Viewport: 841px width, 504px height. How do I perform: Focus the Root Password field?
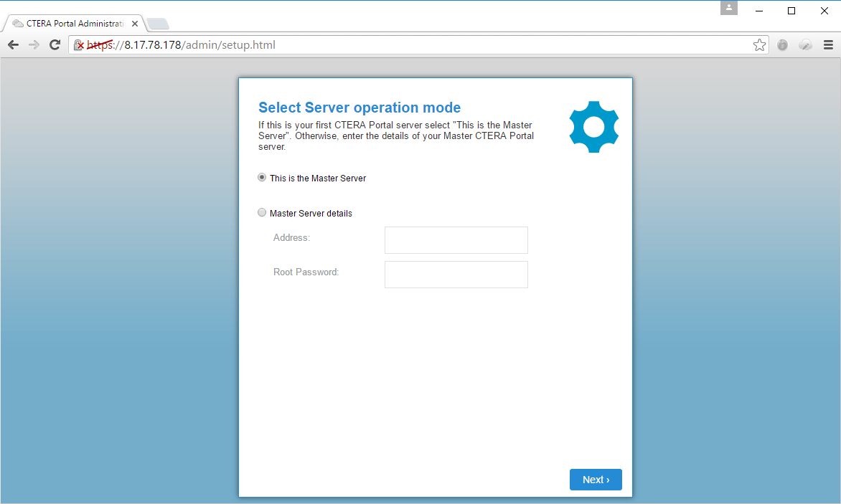pyautogui.click(x=456, y=275)
